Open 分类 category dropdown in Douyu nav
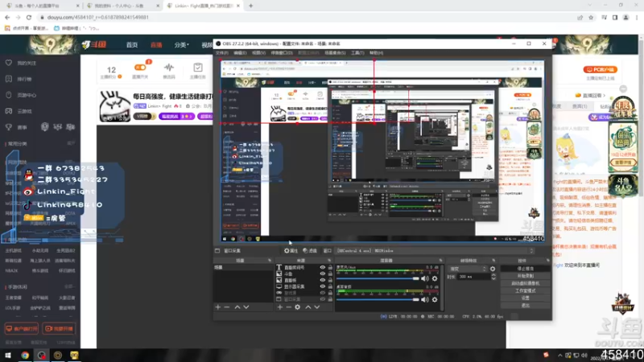The image size is (644, 362). 181,45
